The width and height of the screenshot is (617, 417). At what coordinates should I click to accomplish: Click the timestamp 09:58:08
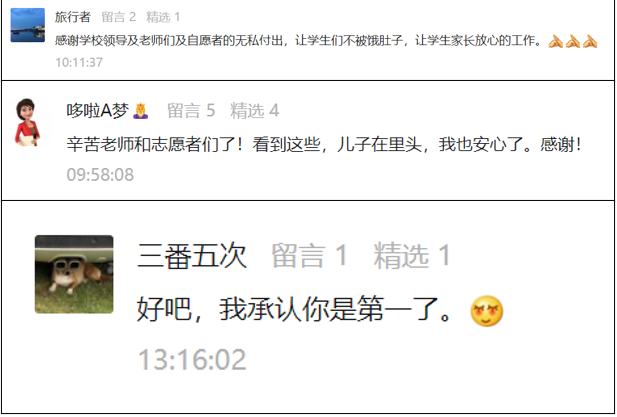100,175
